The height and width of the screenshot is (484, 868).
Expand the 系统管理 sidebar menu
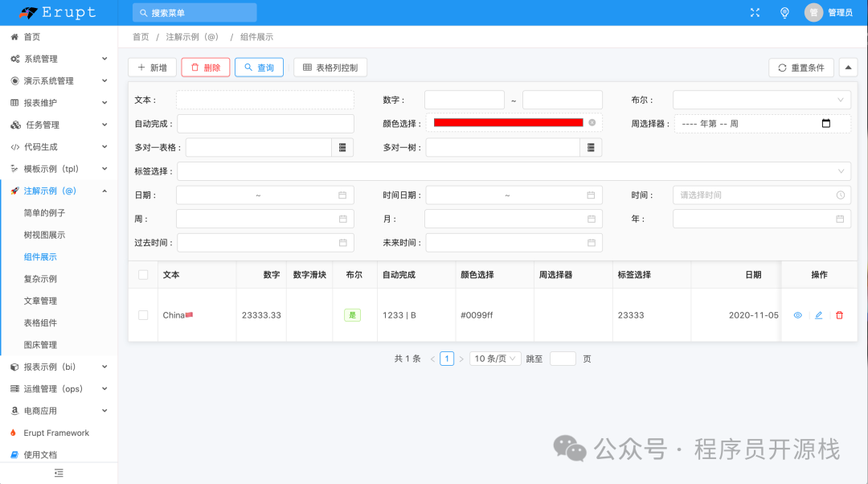(56, 58)
